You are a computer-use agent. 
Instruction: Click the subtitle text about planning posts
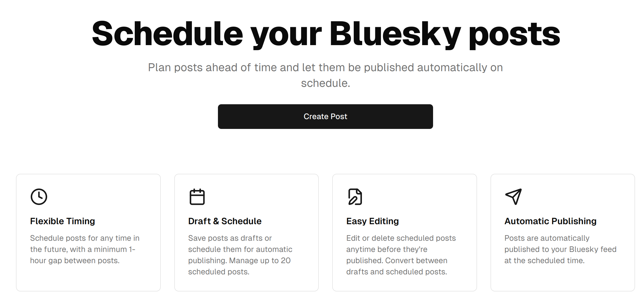(x=325, y=75)
